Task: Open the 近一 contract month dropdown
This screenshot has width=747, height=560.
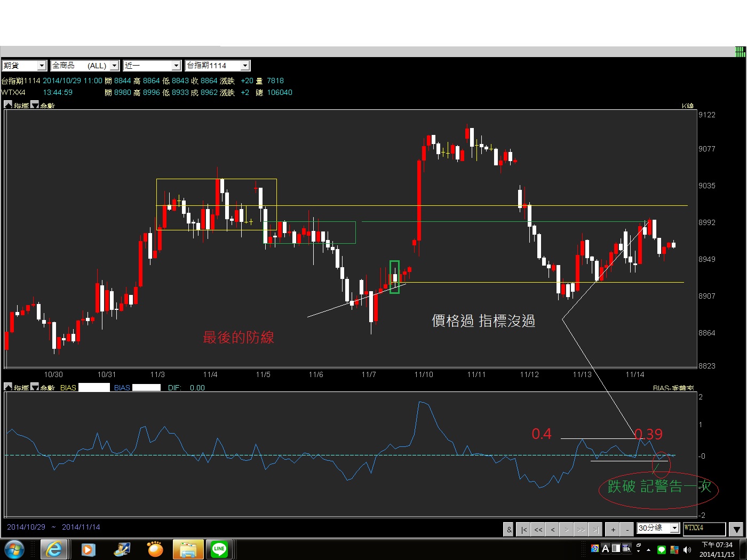Action: 152,66
